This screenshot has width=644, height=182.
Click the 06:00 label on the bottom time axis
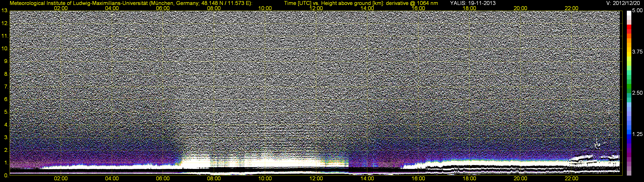tap(163, 179)
